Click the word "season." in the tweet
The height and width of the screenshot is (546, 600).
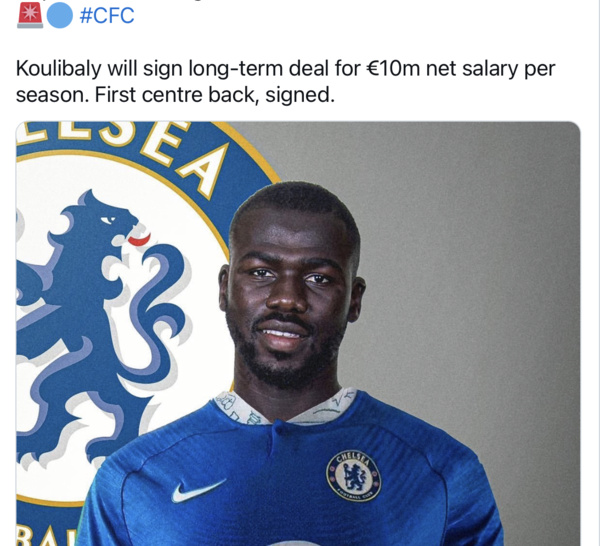coord(52,95)
